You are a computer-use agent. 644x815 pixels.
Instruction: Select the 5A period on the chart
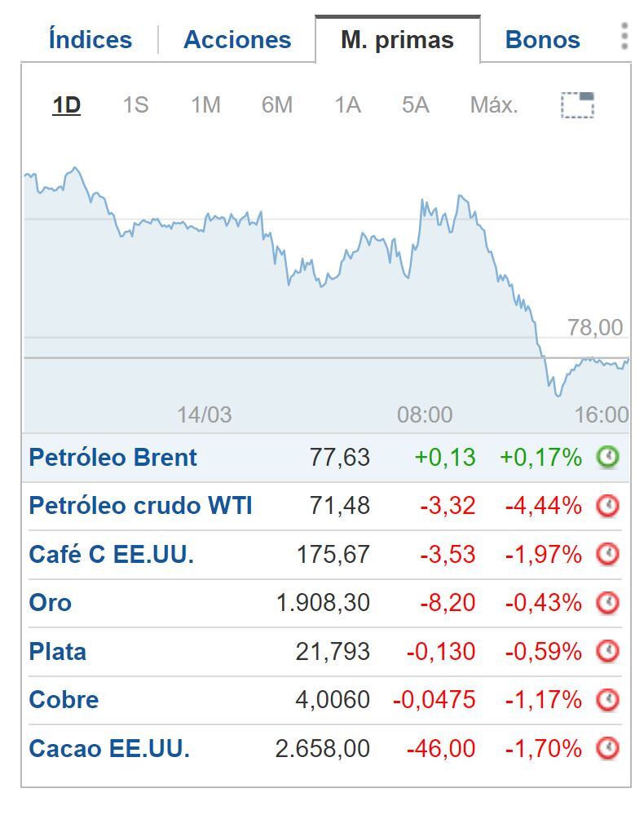[414, 104]
